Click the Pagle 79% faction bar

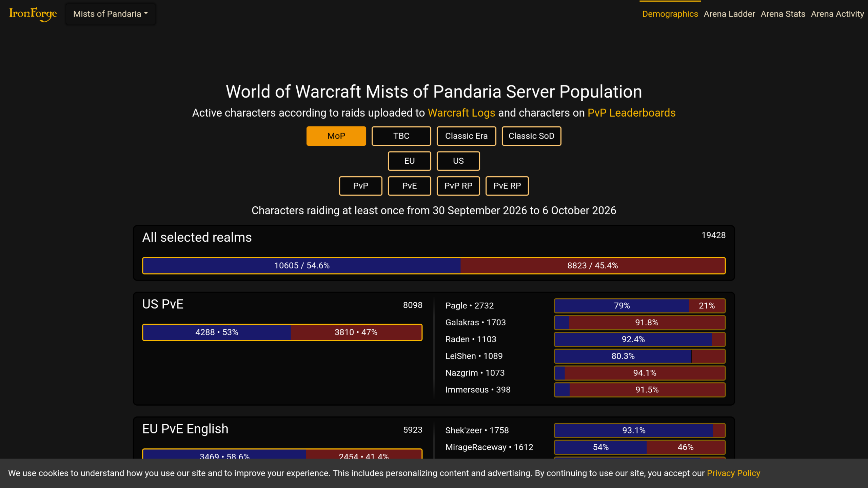click(622, 306)
